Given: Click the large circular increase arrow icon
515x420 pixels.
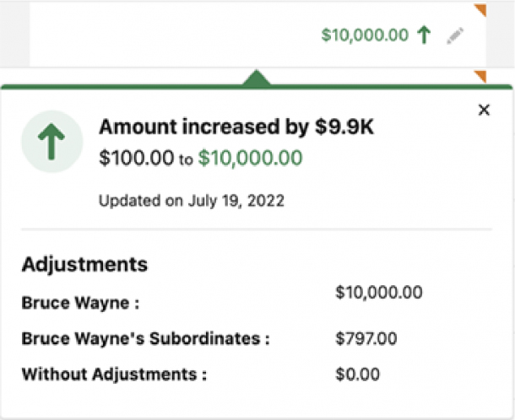Looking at the screenshot, I should coord(51,142).
